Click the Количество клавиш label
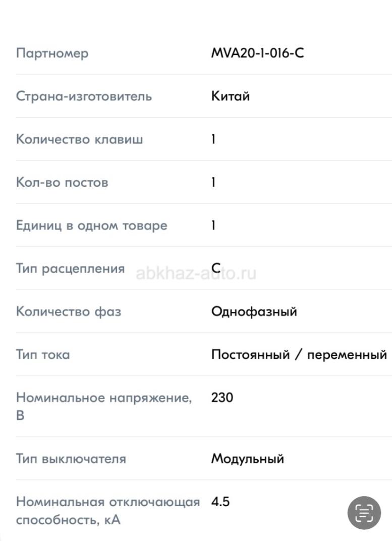392x545 pixels. pyautogui.click(x=79, y=139)
